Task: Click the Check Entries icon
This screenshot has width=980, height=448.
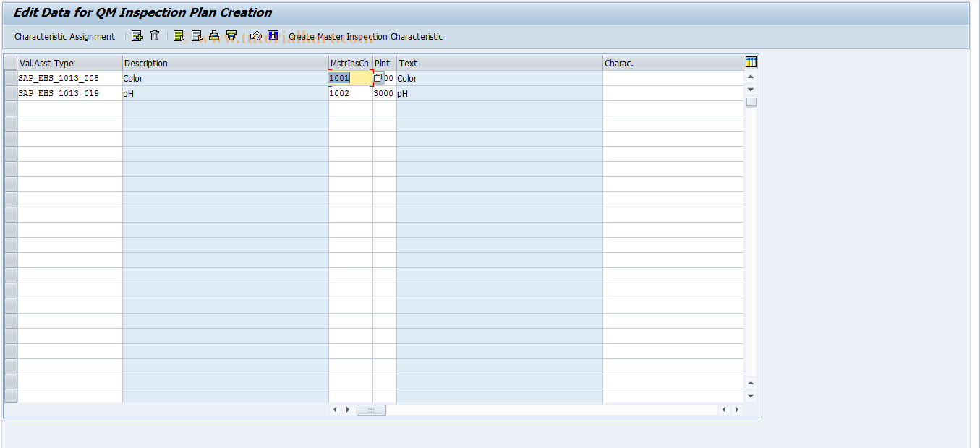Action: point(255,35)
